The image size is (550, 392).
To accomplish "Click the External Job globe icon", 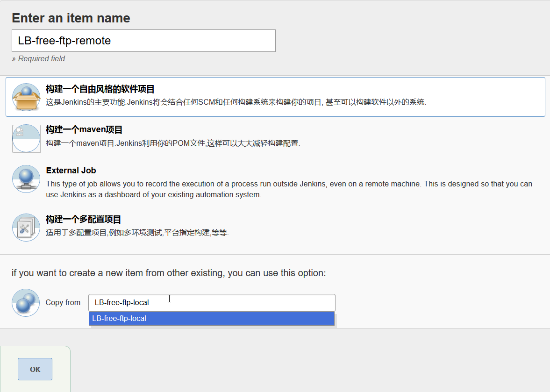I will (26, 179).
